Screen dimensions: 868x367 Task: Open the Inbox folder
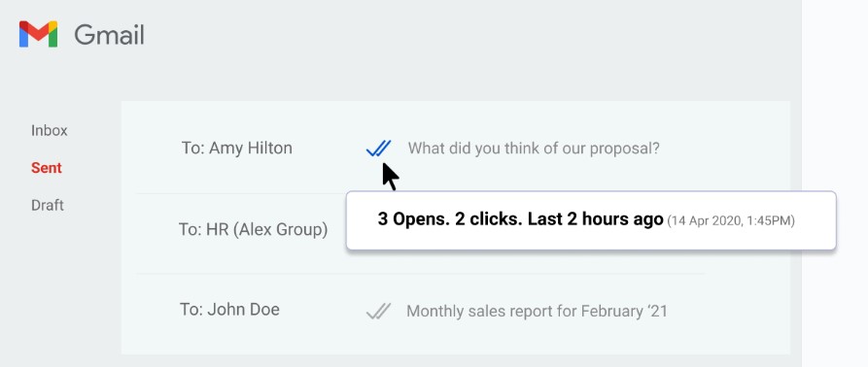pos(50,130)
